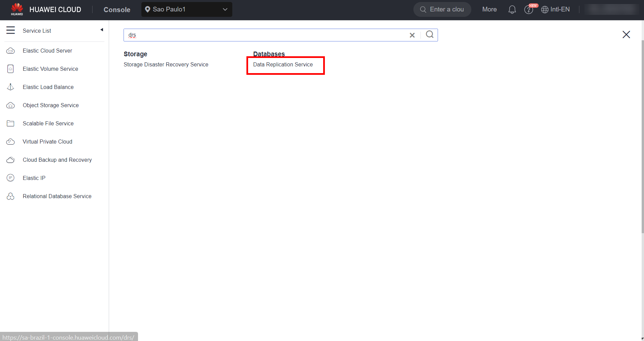This screenshot has width=644, height=341.
Task: Open Data Replication Service link
Action: point(283,64)
